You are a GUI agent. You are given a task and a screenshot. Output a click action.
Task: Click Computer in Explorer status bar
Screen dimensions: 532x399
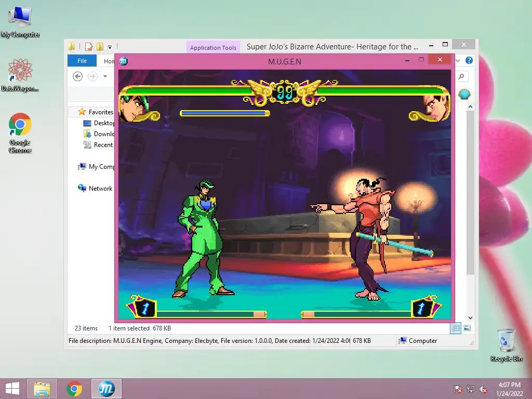418,341
